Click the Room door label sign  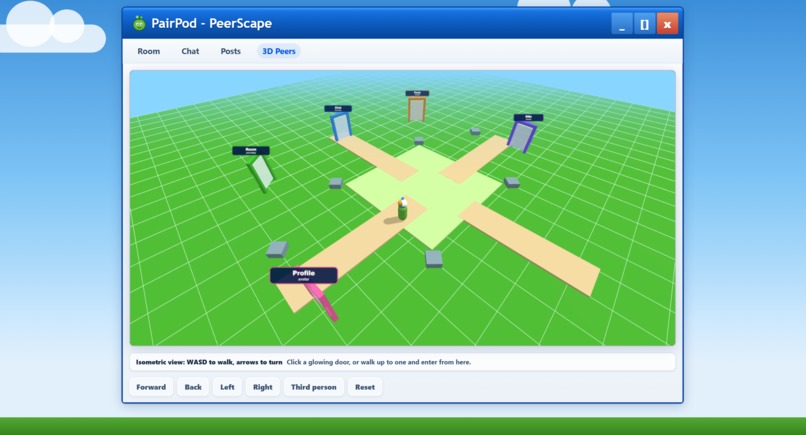[251, 151]
